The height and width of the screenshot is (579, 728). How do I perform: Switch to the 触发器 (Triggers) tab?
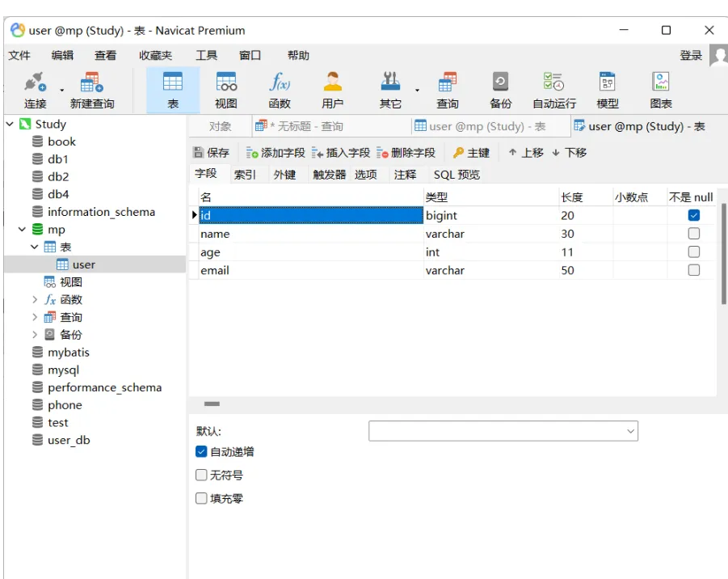coord(329,175)
